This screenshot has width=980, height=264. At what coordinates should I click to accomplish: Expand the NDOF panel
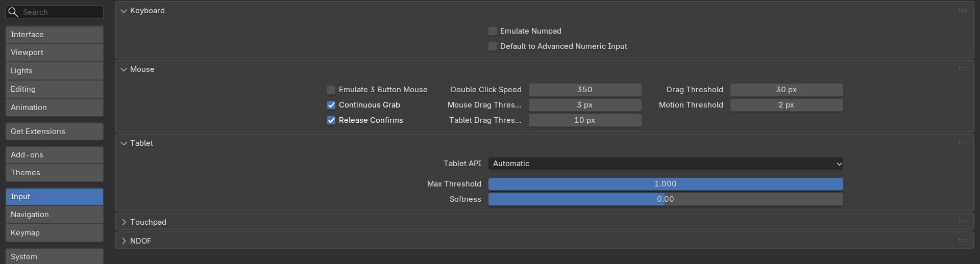124,241
